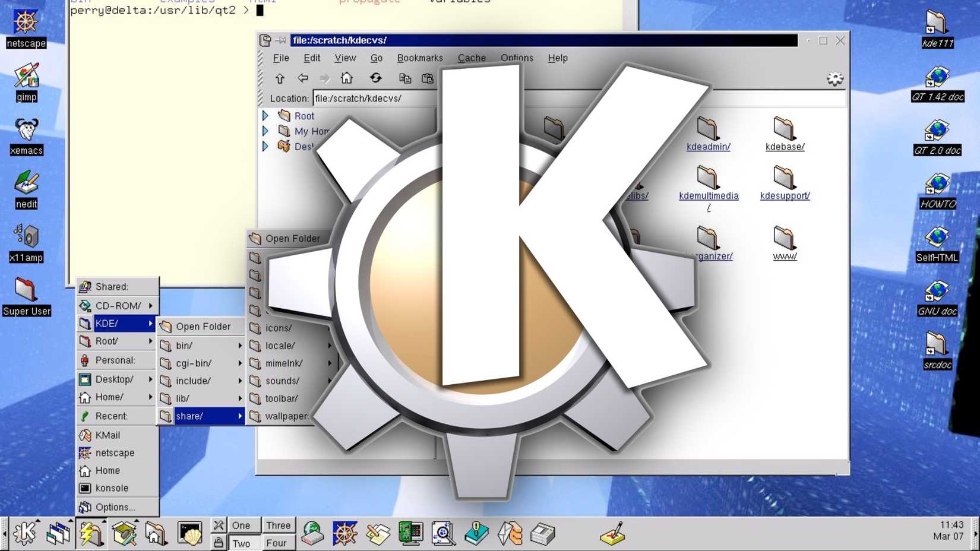This screenshot has width=980, height=551.
Task: Click the printer icon in the panel
Action: [542, 533]
